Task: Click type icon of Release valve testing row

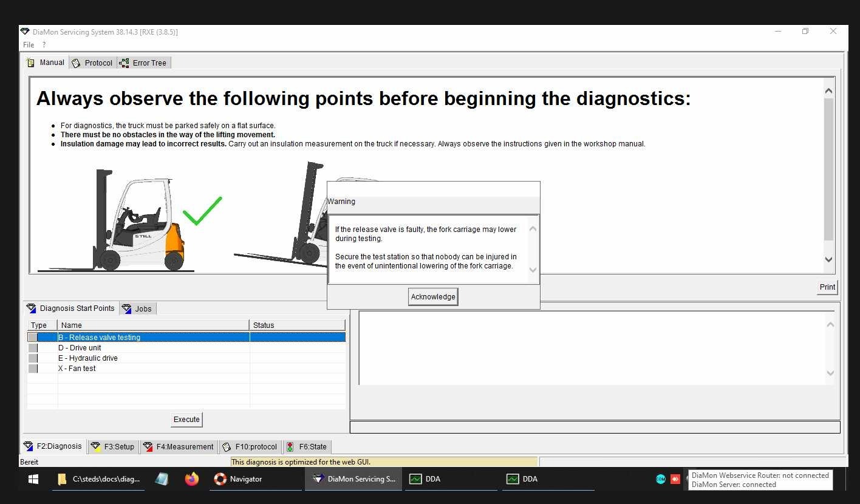Action: coord(33,337)
